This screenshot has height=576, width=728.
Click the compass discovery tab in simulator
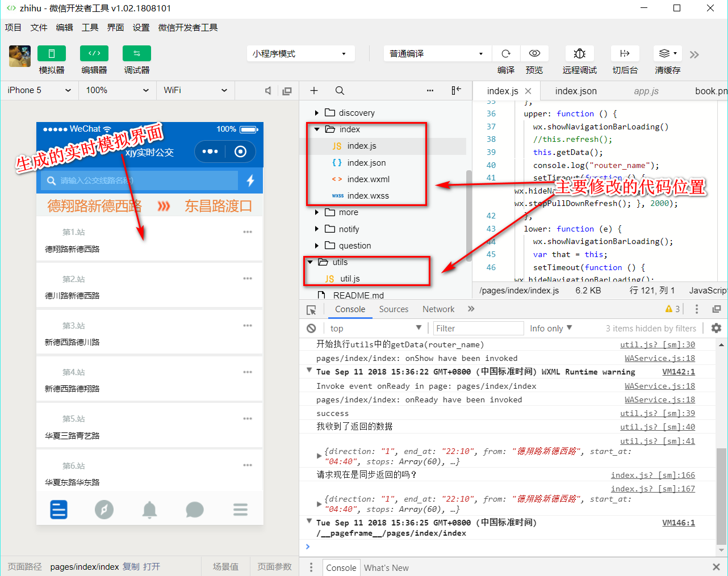pos(104,510)
